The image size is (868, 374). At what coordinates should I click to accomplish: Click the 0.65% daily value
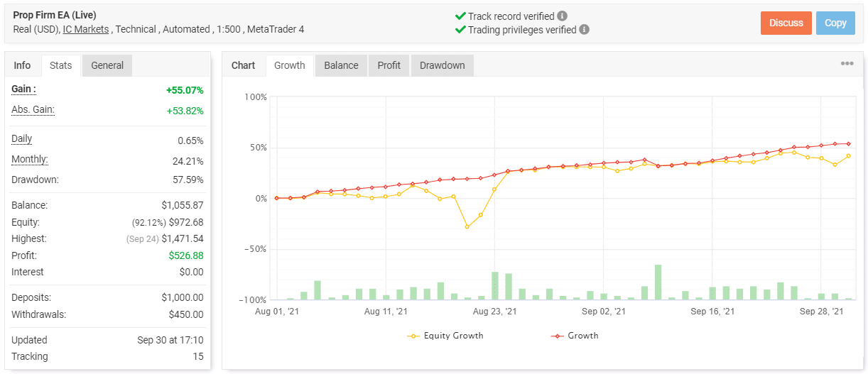[190, 141]
